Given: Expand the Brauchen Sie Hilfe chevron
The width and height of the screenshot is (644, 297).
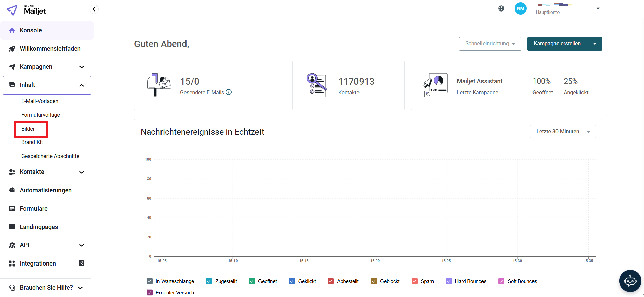Looking at the screenshot, I should point(80,288).
